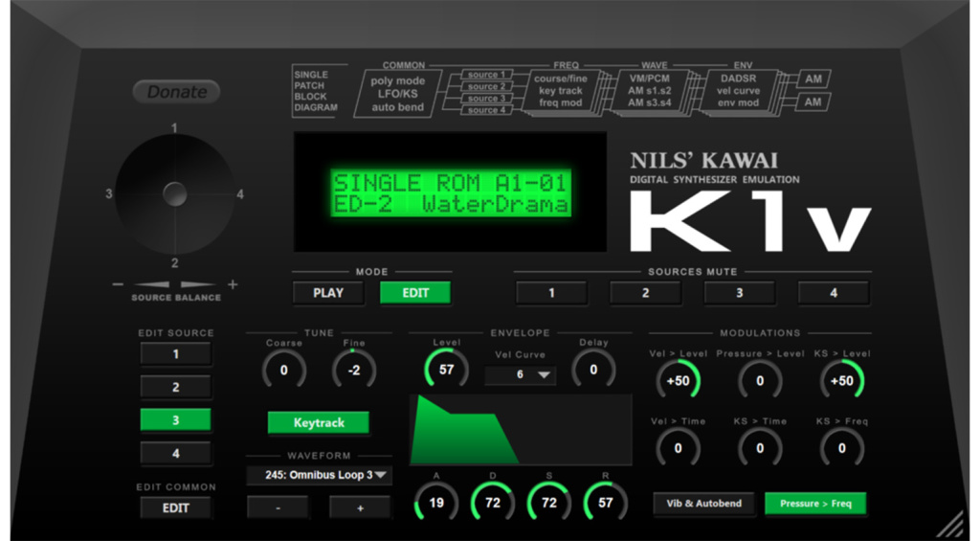Click the envelope Level knob
The image size is (980, 541).
point(446,370)
